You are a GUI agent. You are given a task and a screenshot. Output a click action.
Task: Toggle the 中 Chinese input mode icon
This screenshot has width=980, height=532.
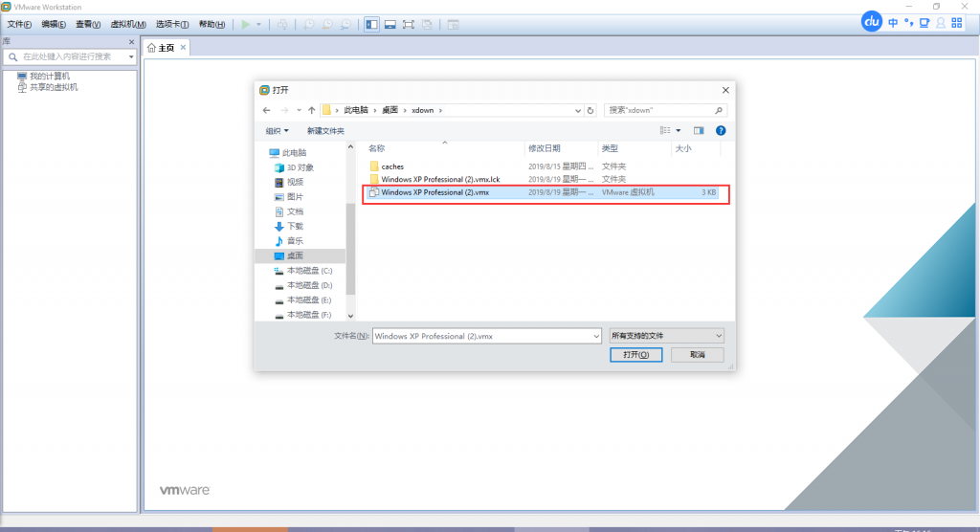coord(893,23)
